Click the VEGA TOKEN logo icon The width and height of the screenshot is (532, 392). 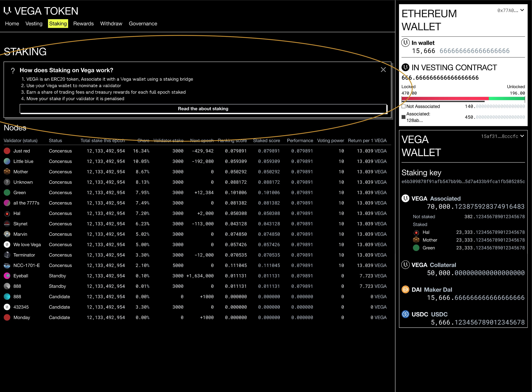7,11
